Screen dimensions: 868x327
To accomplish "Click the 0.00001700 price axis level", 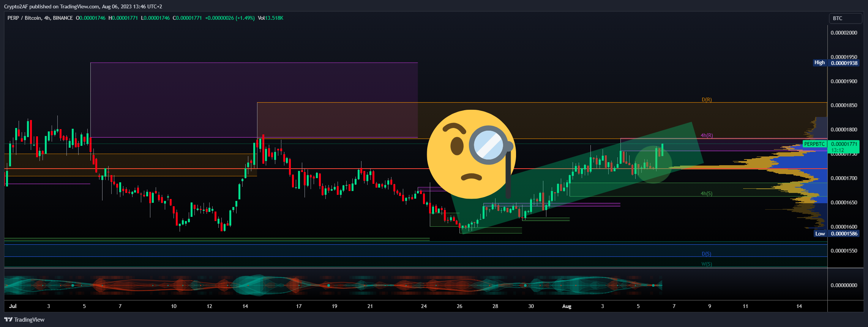I will pyautogui.click(x=844, y=178).
